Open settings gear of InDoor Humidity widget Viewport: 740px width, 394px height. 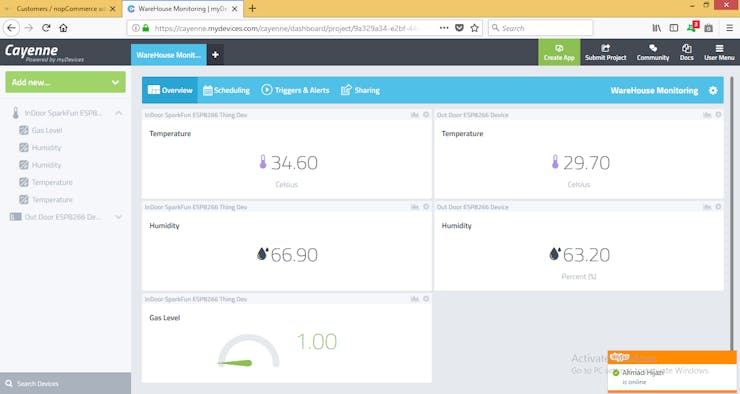[426, 207]
